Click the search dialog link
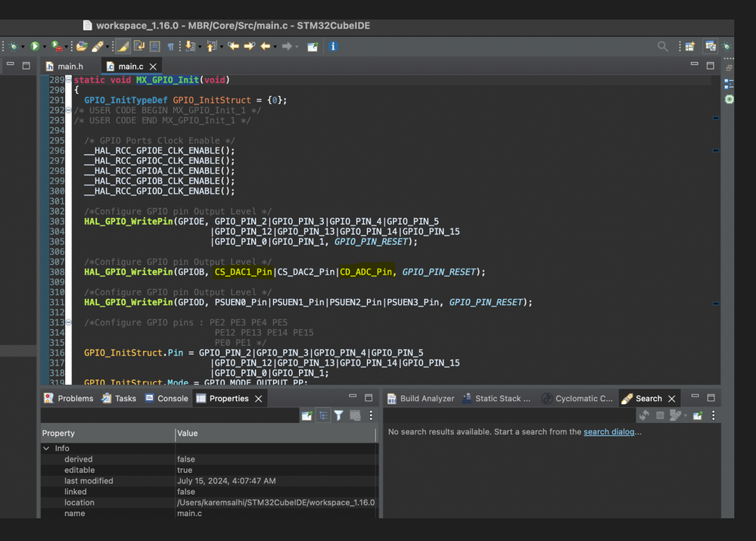 pyautogui.click(x=608, y=432)
